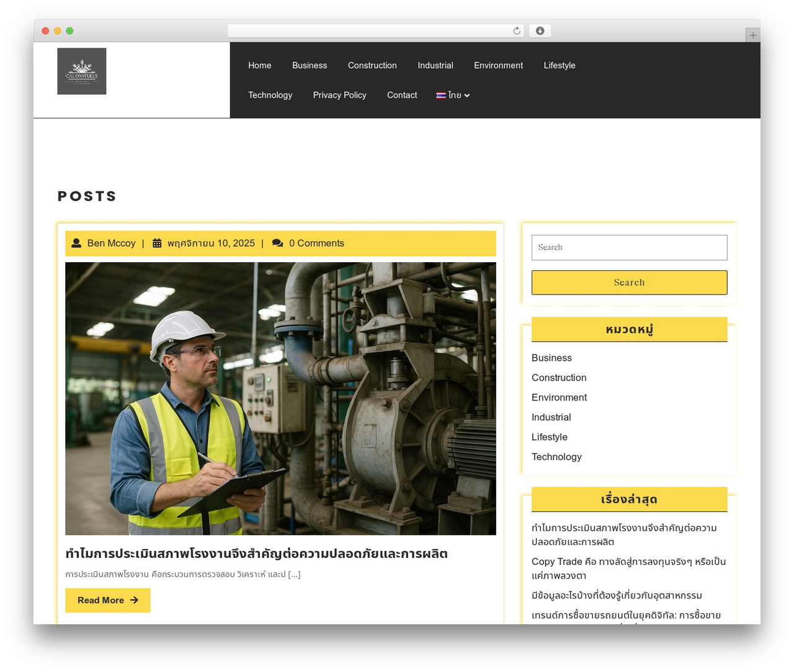Click the yellow Search button

pyautogui.click(x=630, y=283)
